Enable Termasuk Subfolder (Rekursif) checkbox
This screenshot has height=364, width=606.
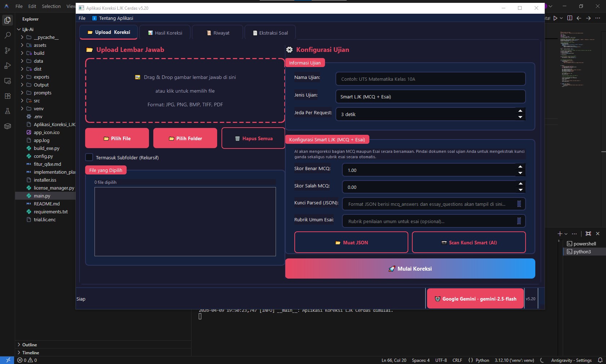tap(89, 157)
